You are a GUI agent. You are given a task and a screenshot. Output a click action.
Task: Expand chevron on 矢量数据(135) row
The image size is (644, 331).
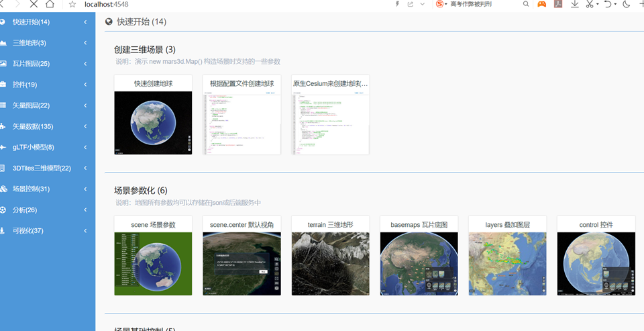85,126
